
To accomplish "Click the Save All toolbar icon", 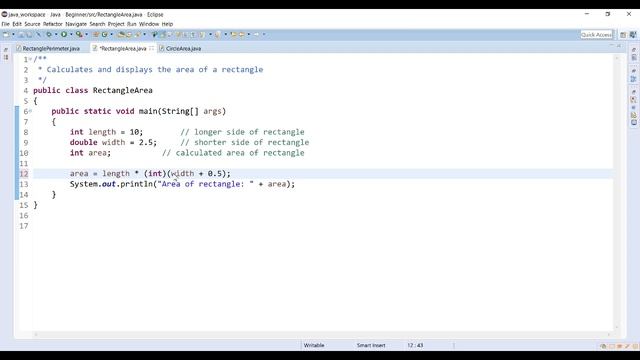I will click(x=29, y=35).
